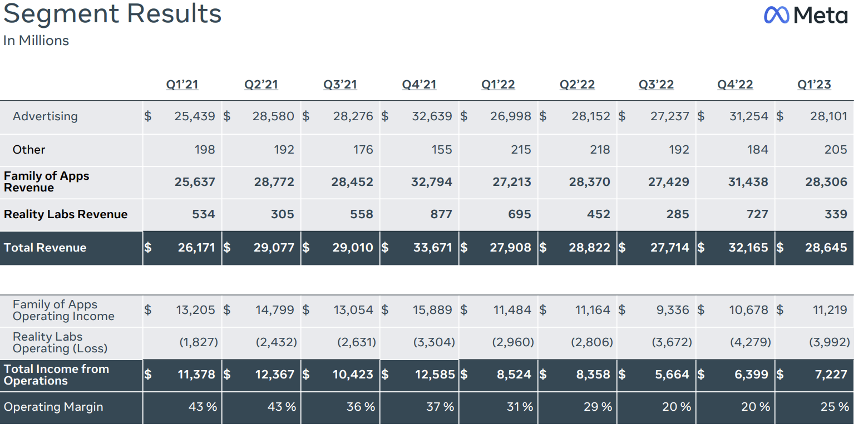This screenshot has width=868, height=433.
Task: Click the Q1'21 column header
Action: [x=182, y=85]
